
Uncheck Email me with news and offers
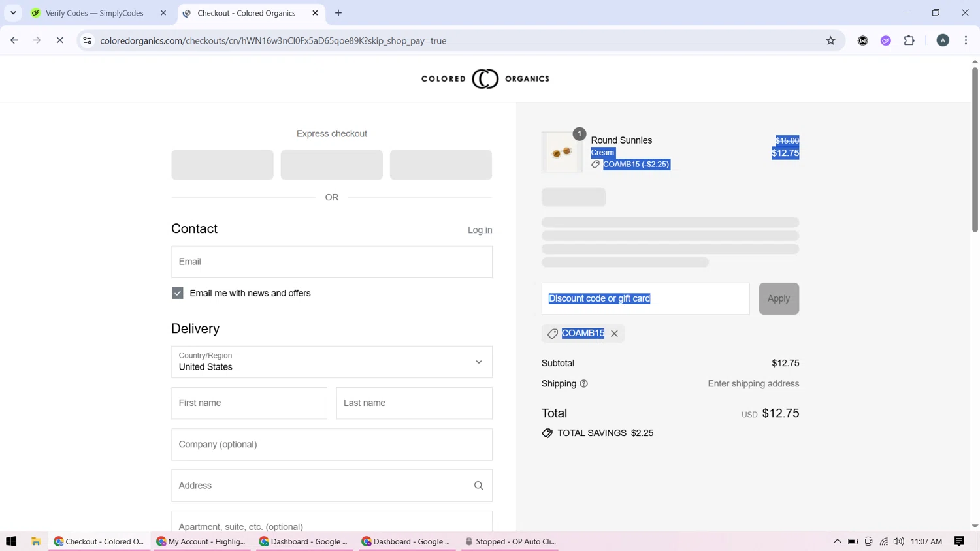click(x=178, y=293)
